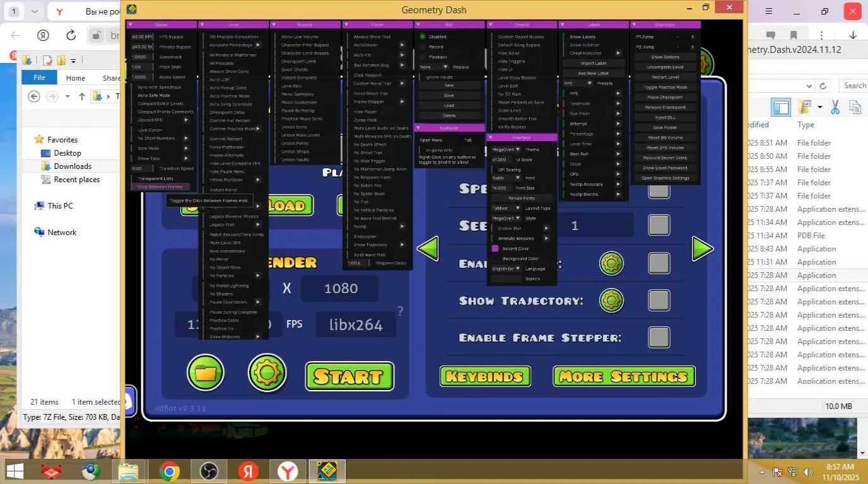Click the green Start render button
The width and height of the screenshot is (868, 484).
(x=349, y=376)
